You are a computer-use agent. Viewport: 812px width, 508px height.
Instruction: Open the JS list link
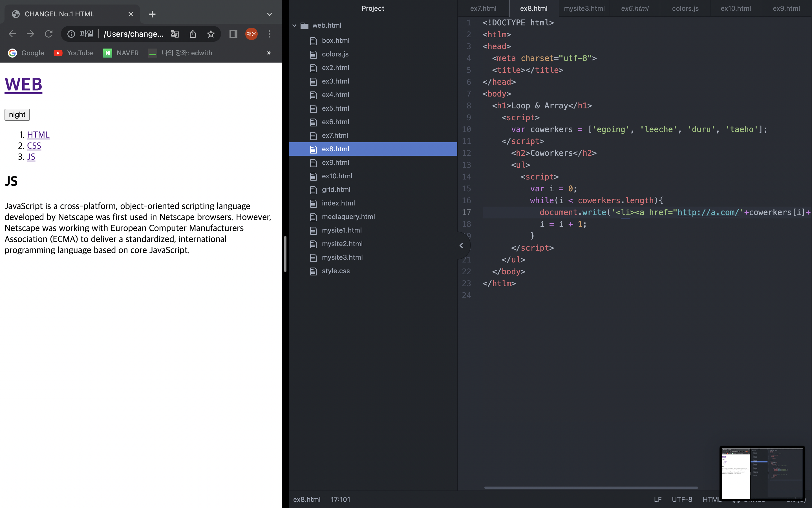coord(31,157)
